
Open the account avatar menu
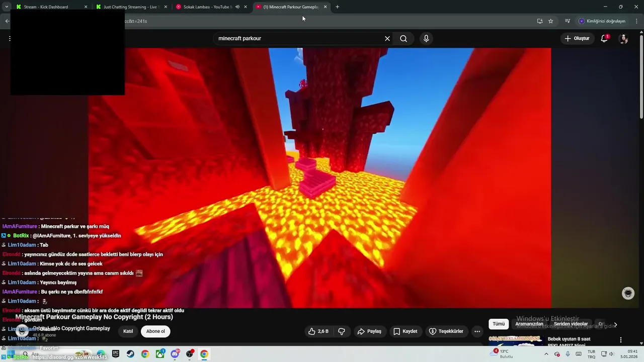623,38
